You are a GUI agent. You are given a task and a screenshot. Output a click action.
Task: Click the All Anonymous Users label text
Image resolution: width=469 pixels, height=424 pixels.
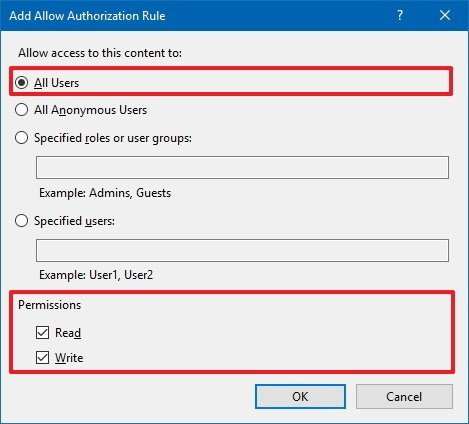[x=90, y=110]
